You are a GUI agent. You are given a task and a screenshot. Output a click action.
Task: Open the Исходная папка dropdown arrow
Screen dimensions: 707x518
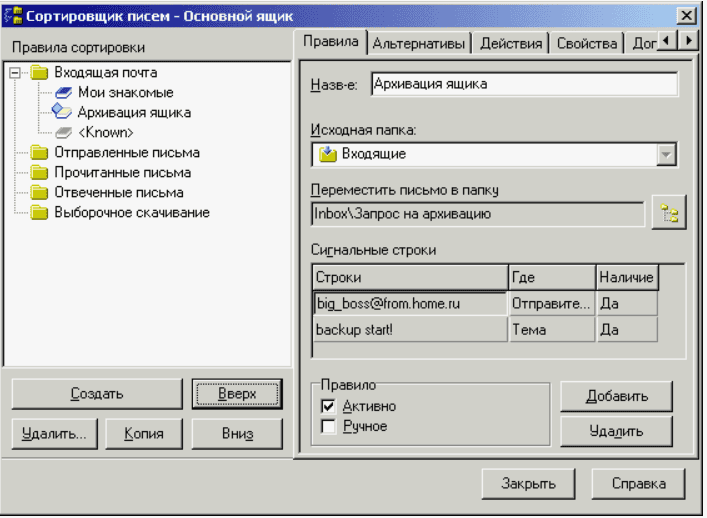pos(666,155)
